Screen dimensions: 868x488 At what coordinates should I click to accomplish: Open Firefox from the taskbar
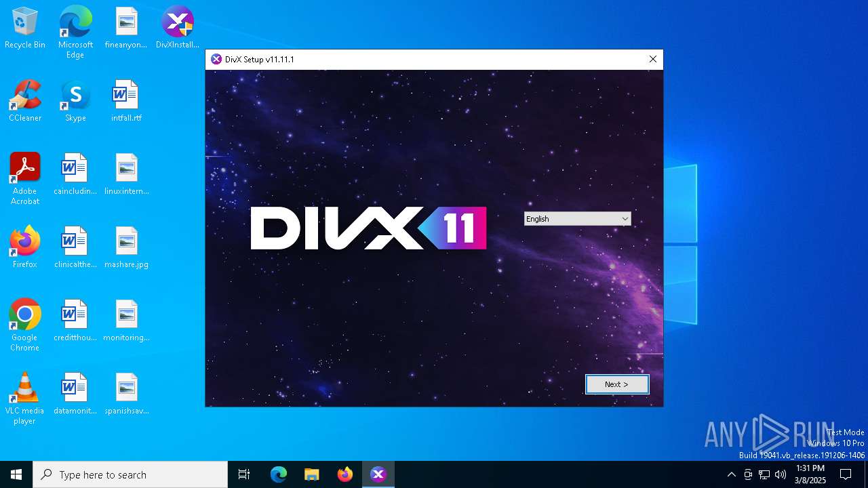click(x=345, y=474)
